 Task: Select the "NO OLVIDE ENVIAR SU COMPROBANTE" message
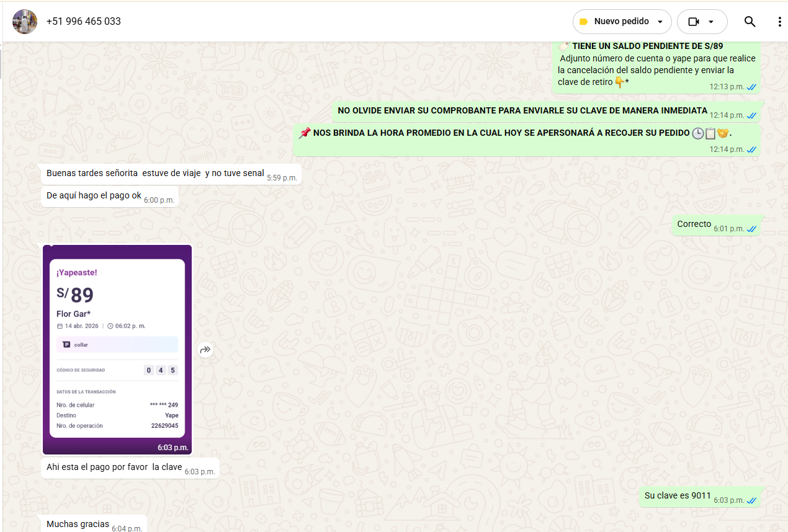click(x=522, y=111)
